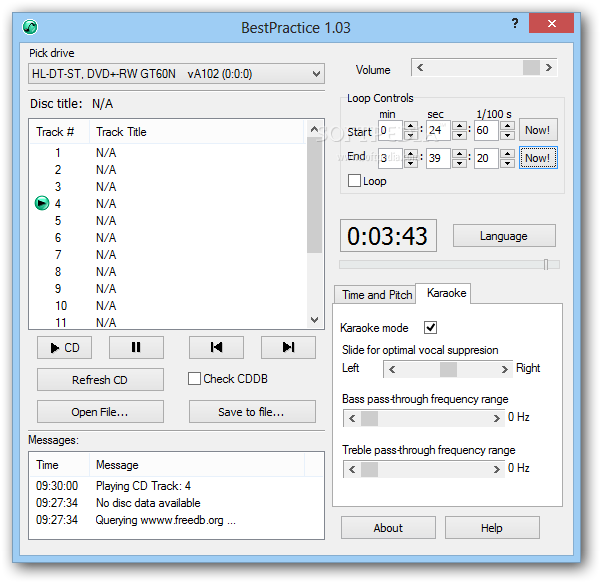Click left arrow of Bass pass-through slider
Screen dimensions: 601x583
tap(352, 418)
